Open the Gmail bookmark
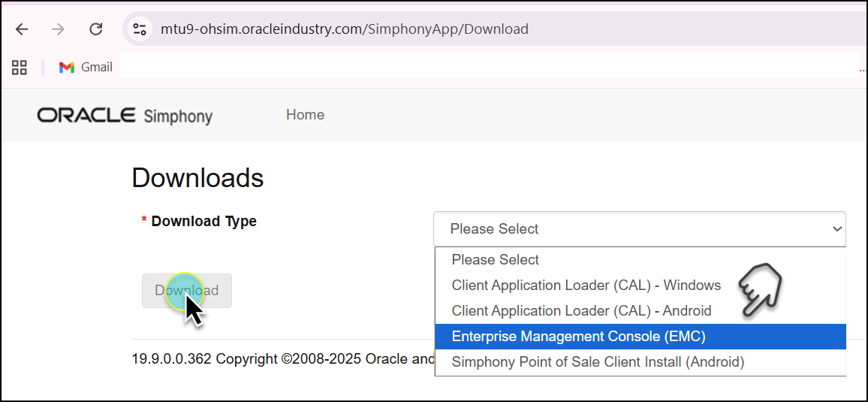The image size is (868, 402). click(86, 67)
